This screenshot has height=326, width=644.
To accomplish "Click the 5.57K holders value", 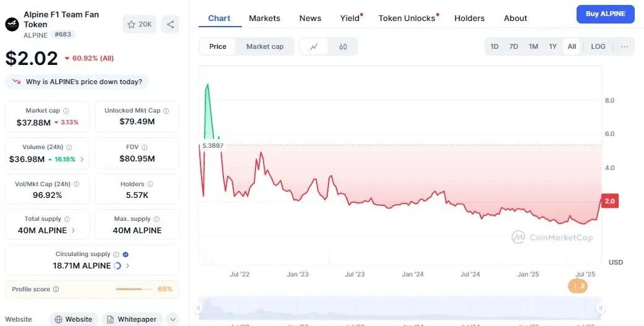I will [137, 195].
